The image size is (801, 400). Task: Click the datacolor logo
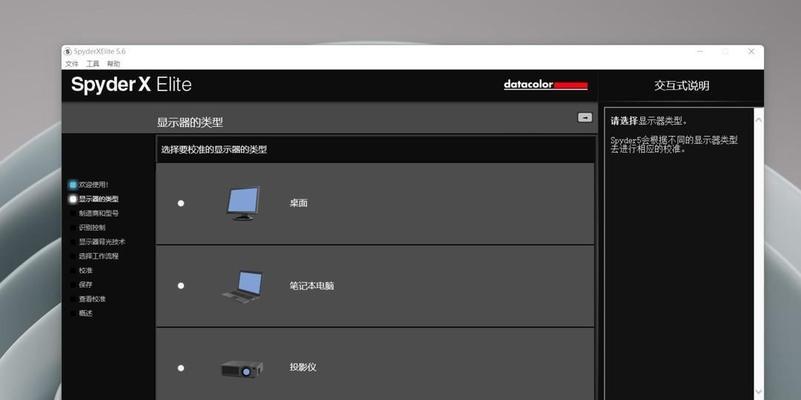tap(546, 85)
